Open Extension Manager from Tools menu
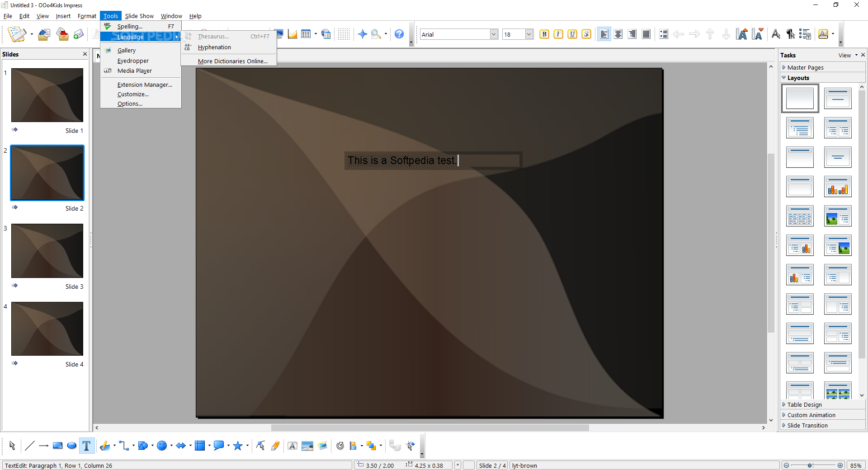Image resolution: width=868 pixels, height=470 pixels. [141, 85]
